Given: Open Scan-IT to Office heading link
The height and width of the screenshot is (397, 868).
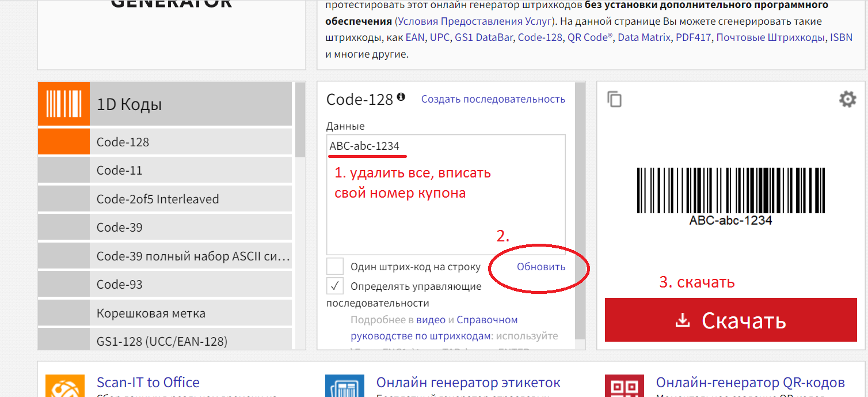Looking at the screenshot, I should [x=148, y=383].
